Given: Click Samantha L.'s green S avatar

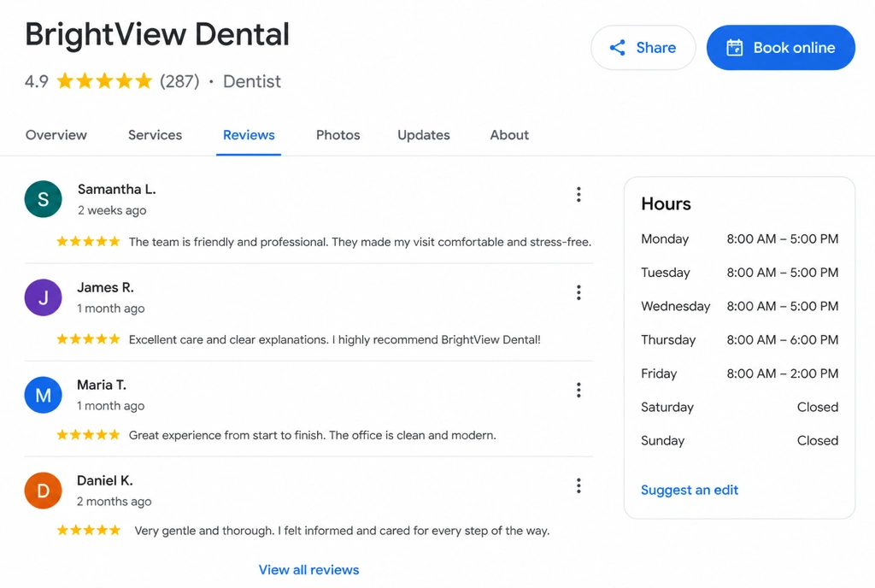Looking at the screenshot, I should [43, 199].
